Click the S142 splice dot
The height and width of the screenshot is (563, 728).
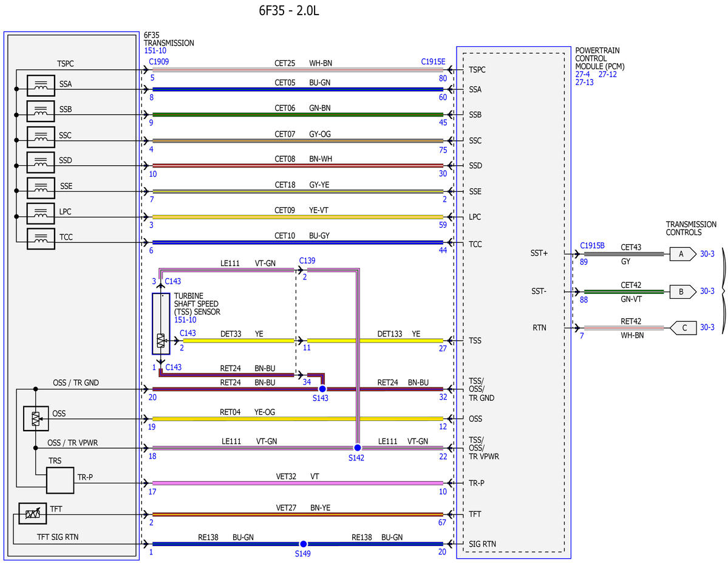coord(357,448)
